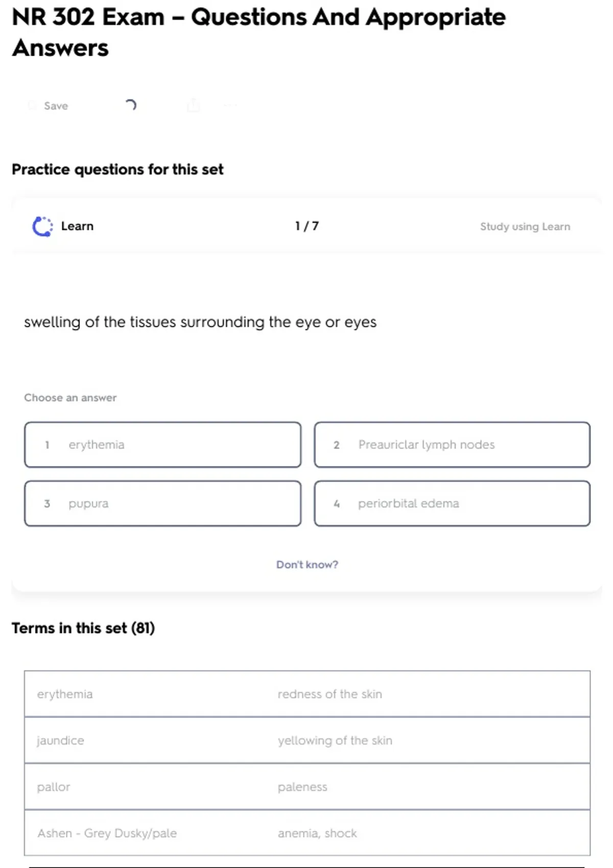Click the 1 / 7 question counter
This screenshot has width=613, height=868.
point(306,226)
